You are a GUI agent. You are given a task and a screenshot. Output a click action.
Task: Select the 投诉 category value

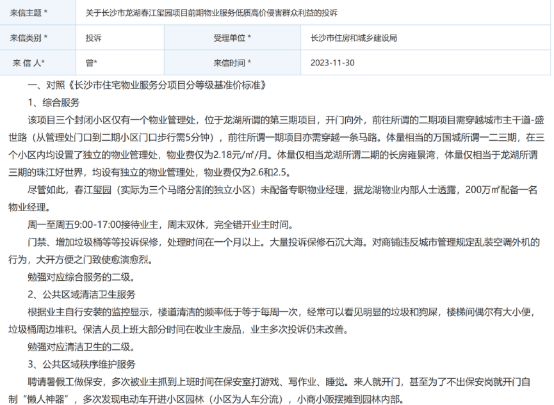pos(120,37)
